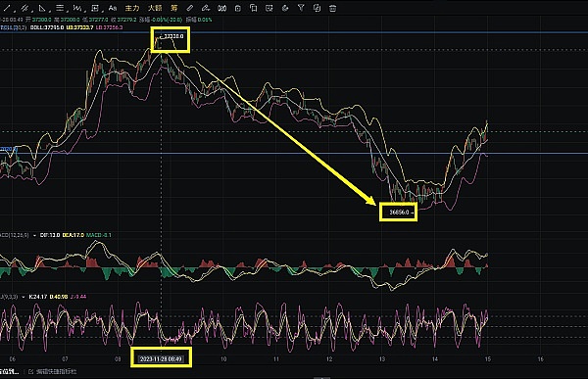This screenshot has height=379, width=588.
Task: Click the save screenshot icon
Action: coord(269,8)
